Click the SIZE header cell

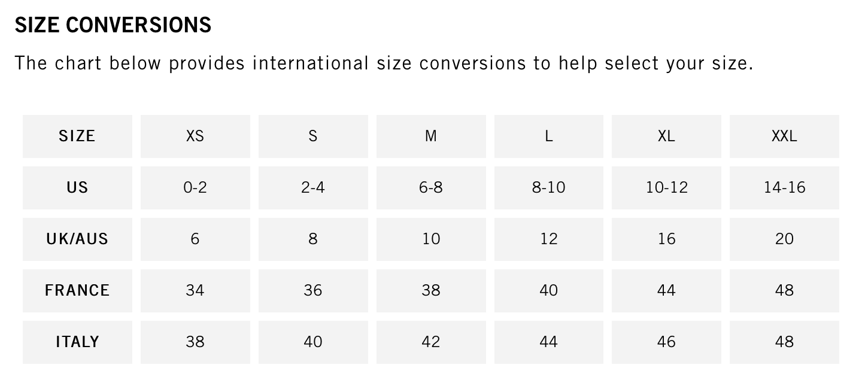click(x=77, y=136)
